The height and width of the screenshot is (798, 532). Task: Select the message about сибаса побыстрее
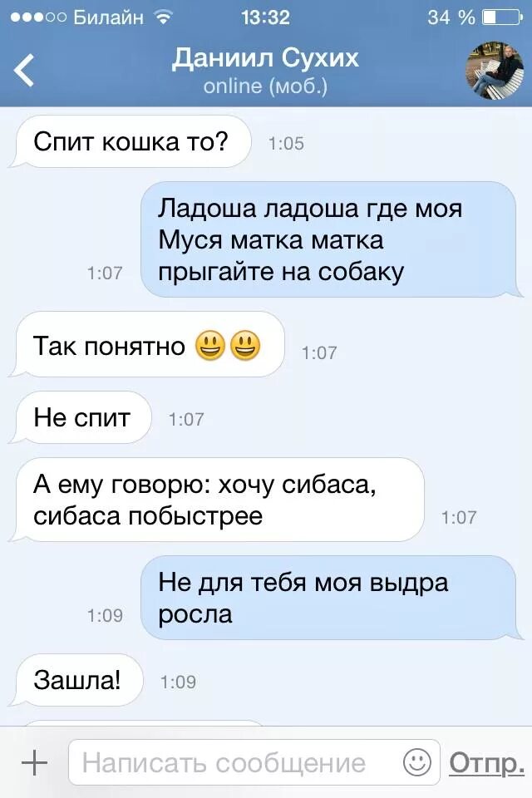coord(216,500)
